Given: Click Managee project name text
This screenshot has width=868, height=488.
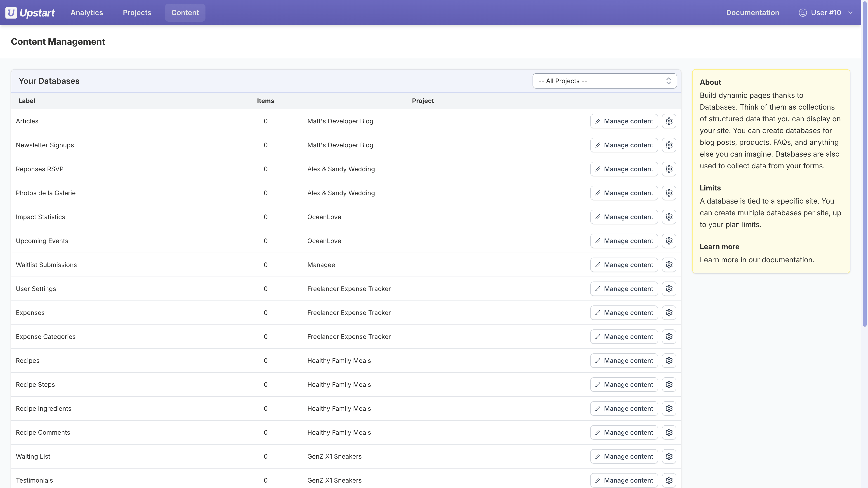Looking at the screenshot, I should coord(321,265).
